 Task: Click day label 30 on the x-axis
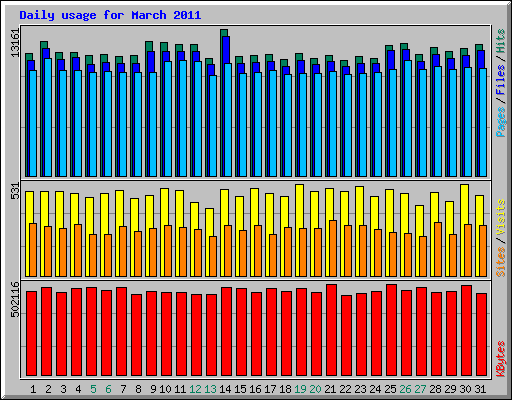(465, 389)
